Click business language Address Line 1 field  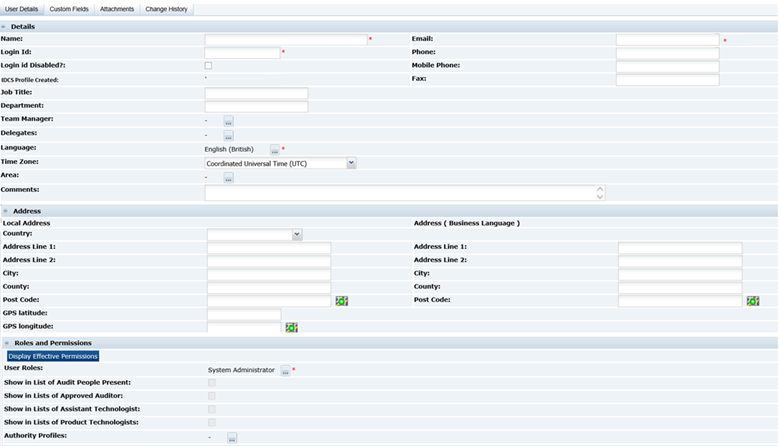point(680,248)
